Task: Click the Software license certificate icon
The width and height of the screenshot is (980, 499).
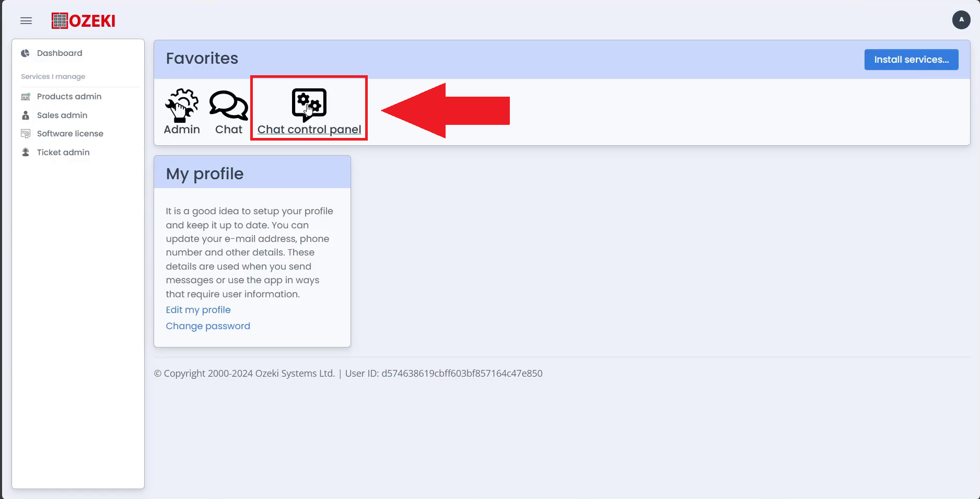Action: (25, 134)
